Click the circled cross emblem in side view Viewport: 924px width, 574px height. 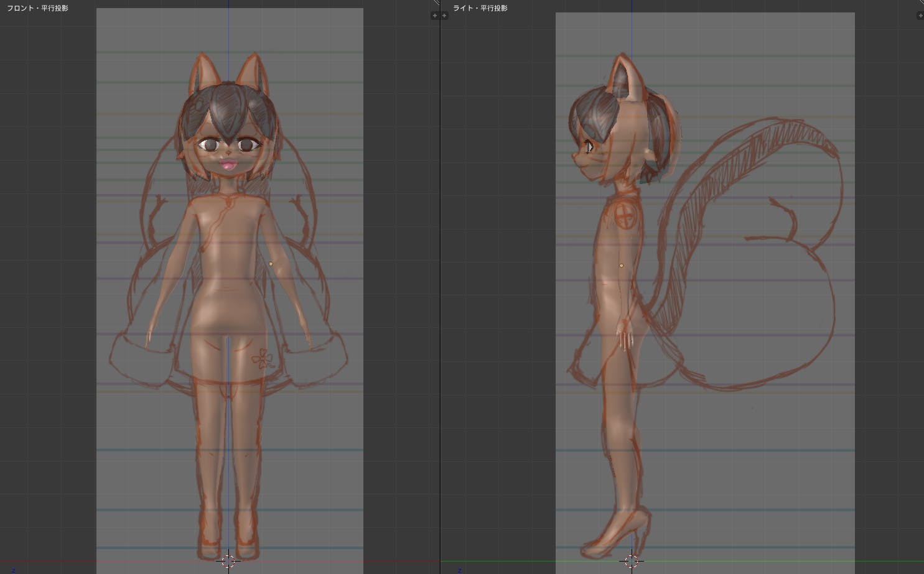pyautogui.click(x=623, y=215)
